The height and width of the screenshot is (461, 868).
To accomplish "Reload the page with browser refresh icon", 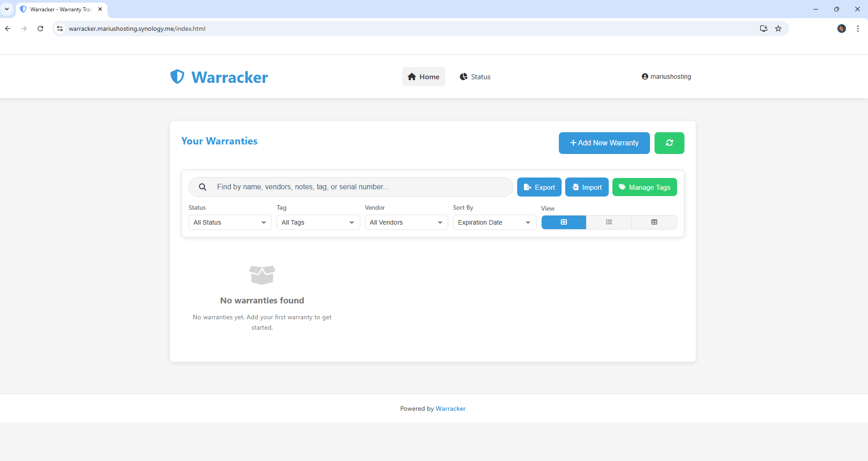I will point(40,29).
